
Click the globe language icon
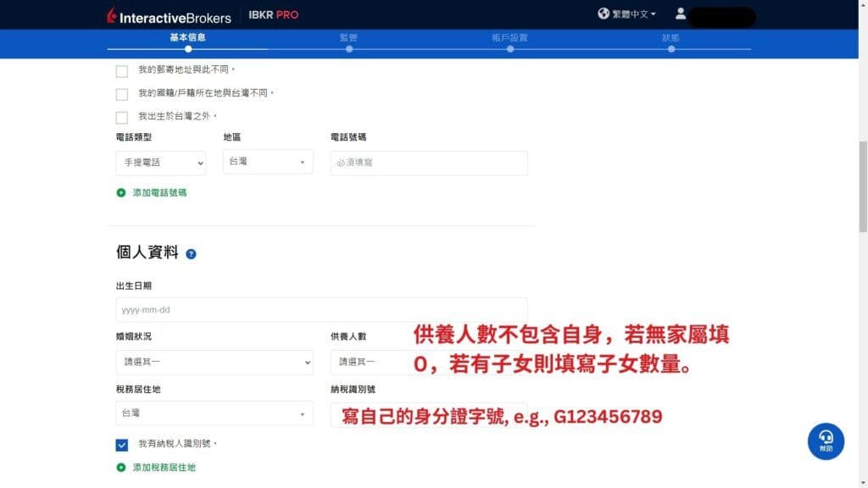(604, 14)
